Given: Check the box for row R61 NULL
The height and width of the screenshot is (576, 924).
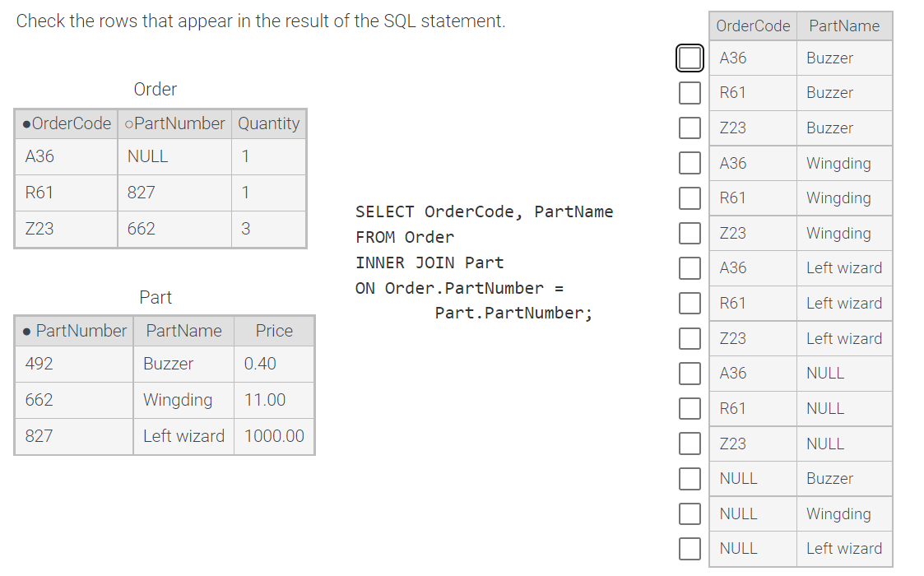Looking at the screenshot, I should click(690, 408).
